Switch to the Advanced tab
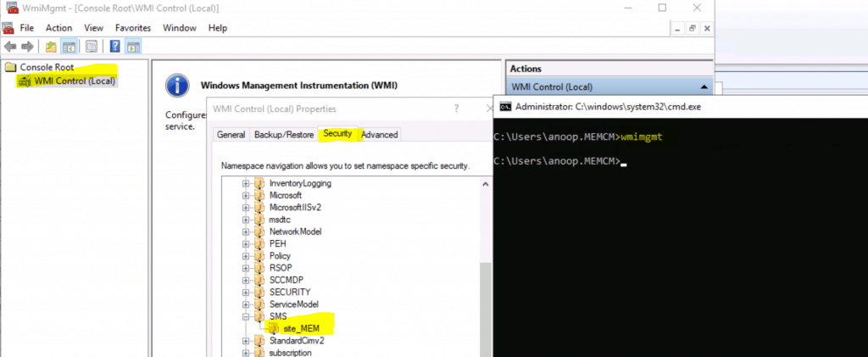The width and height of the screenshot is (868, 357). coord(379,135)
